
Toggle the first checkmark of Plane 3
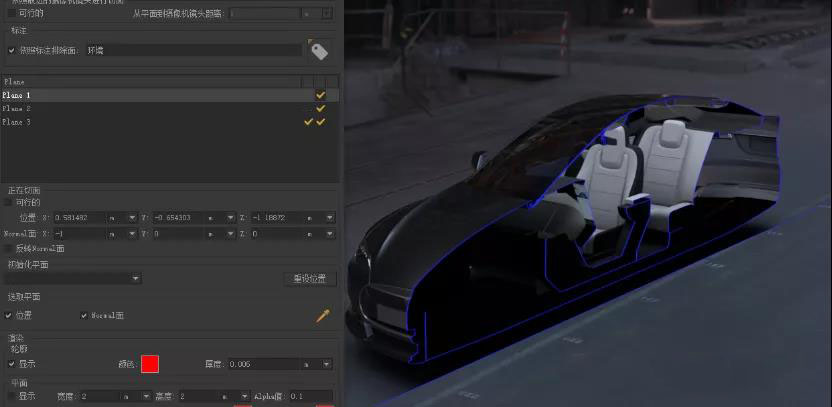click(x=308, y=122)
